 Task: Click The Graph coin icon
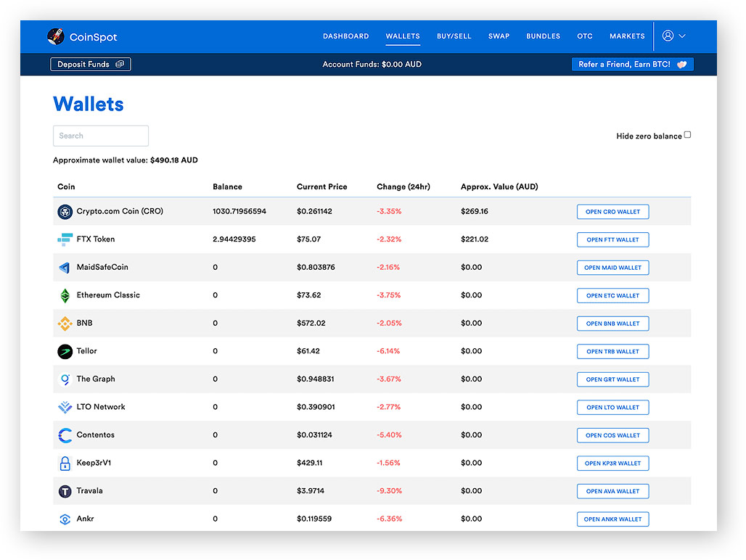(x=65, y=379)
